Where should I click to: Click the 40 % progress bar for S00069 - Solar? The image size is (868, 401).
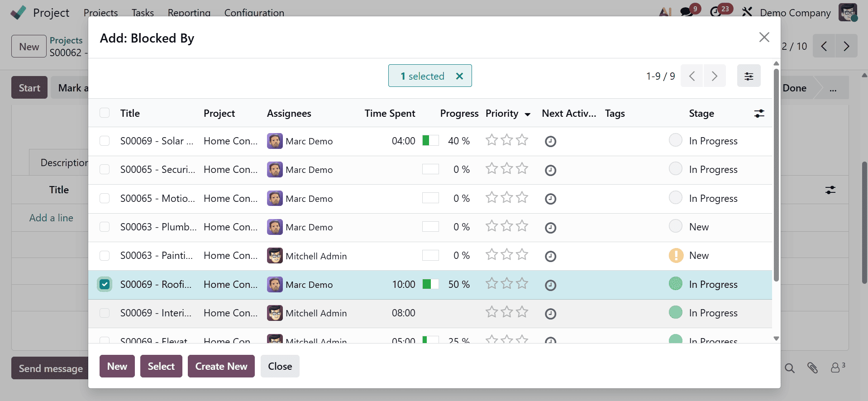click(x=430, y=140)
